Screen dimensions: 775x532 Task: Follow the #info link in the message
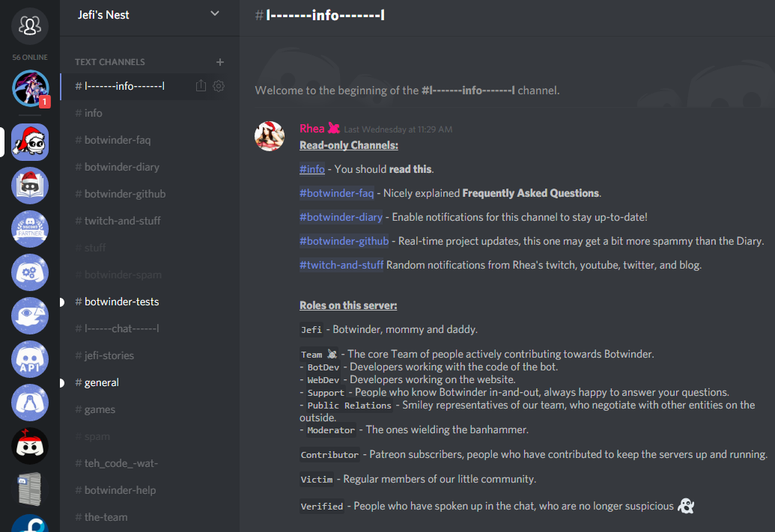[x=312, y=169]
